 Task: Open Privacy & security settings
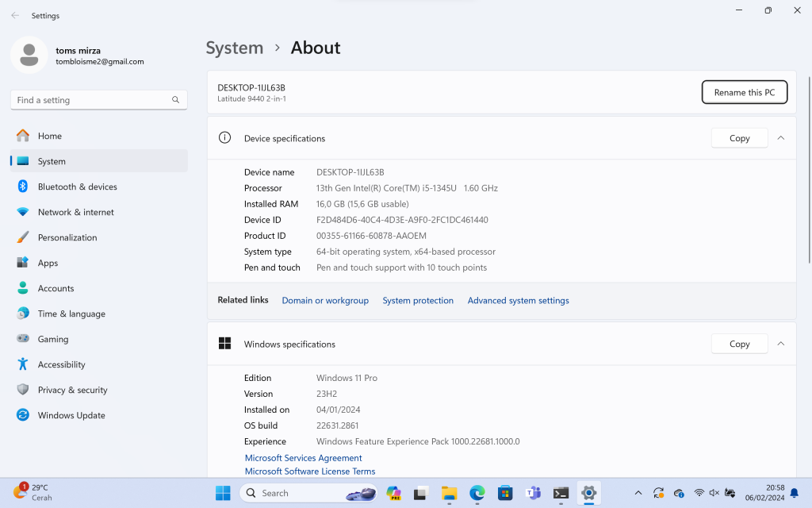pyautogui.click(x=99, y=390)
